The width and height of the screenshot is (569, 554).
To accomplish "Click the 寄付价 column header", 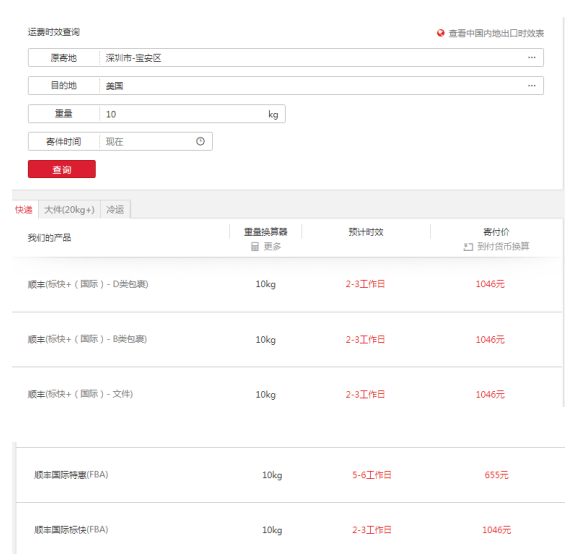I will (496, 232).
